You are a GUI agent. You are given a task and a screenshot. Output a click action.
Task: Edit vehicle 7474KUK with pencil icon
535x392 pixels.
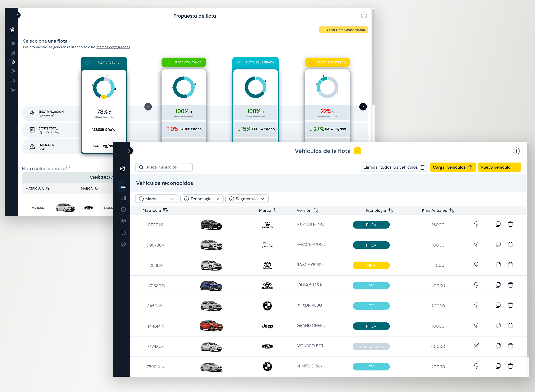(476, 346)
